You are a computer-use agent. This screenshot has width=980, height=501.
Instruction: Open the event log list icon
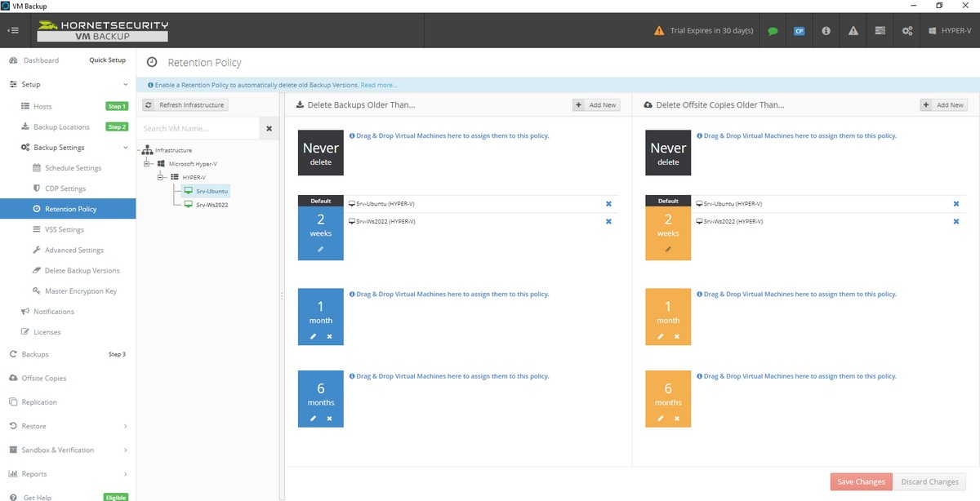point(879,30)
